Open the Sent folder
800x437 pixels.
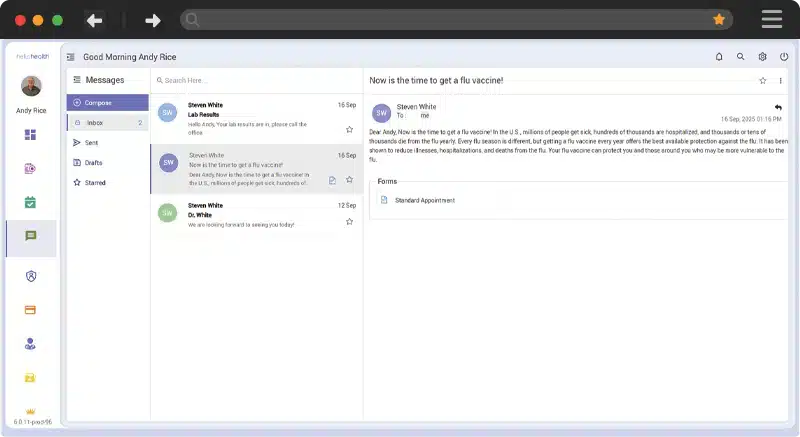pyautogui.click(x=91, y=143)
